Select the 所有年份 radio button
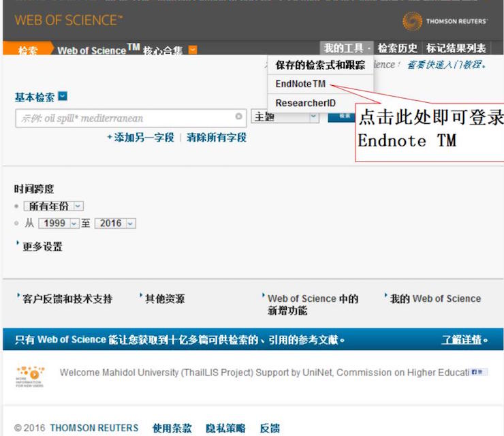 tap(17, 206)
